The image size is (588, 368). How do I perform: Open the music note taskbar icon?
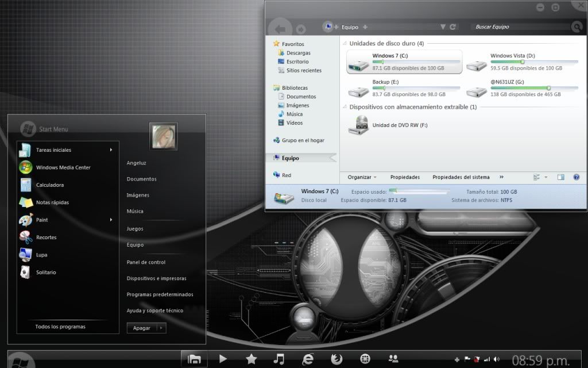(x=278, y=359)
